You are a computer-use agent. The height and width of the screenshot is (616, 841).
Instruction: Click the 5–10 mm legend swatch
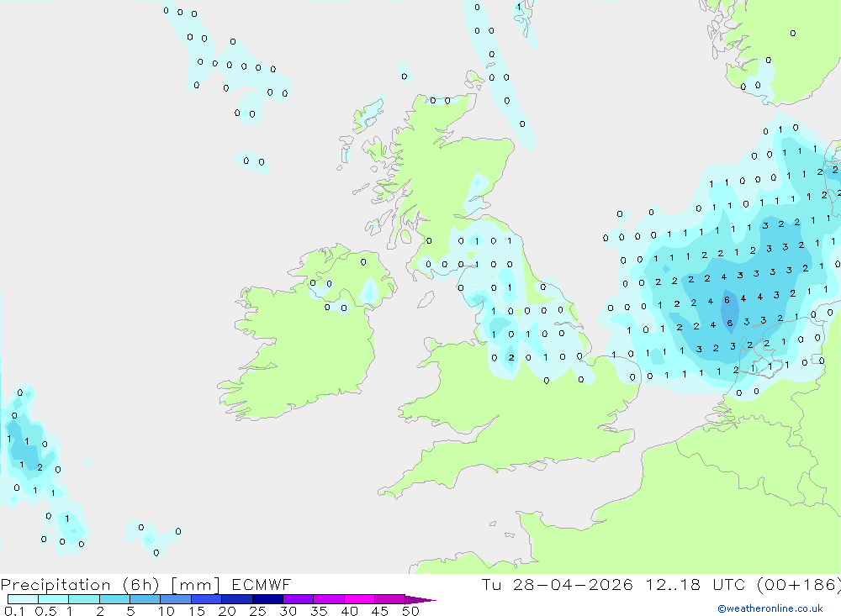pyautogui.click(x=145, y=599)
